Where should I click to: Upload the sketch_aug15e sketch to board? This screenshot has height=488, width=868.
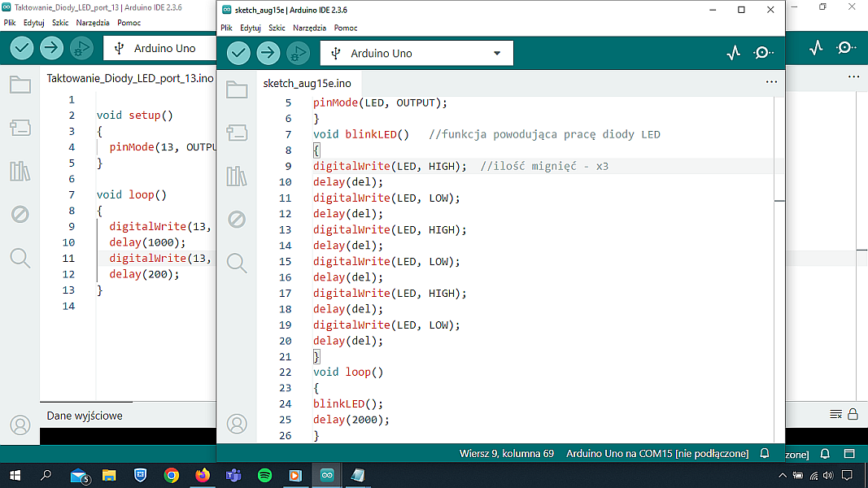(268, 53)
